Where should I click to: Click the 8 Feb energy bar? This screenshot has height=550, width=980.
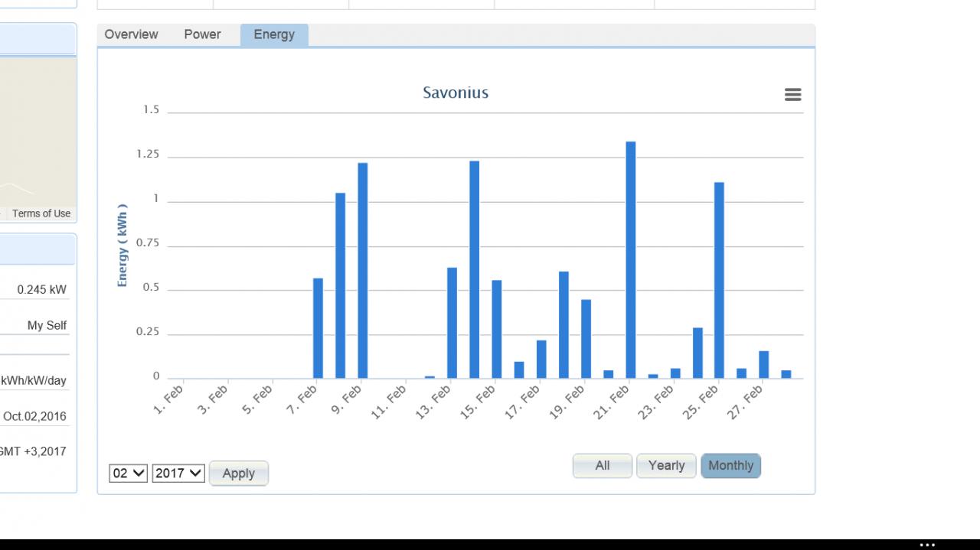pos(341,286)
